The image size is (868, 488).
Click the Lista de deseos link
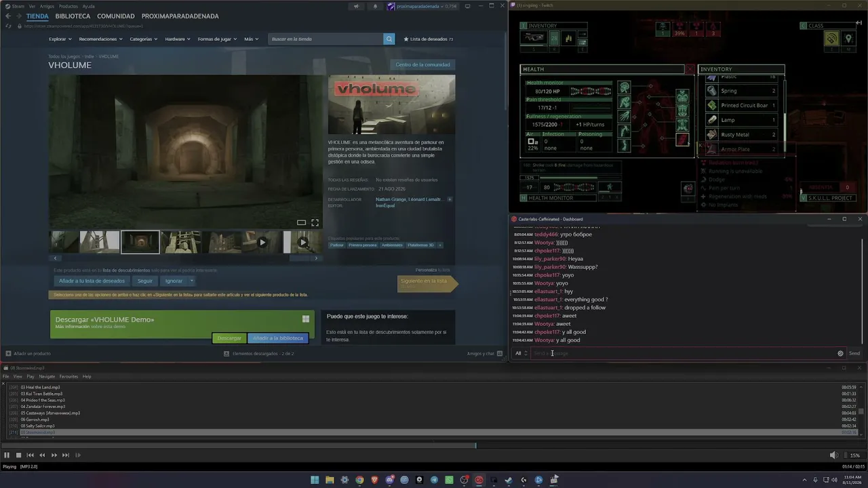(x=429, y=39)
